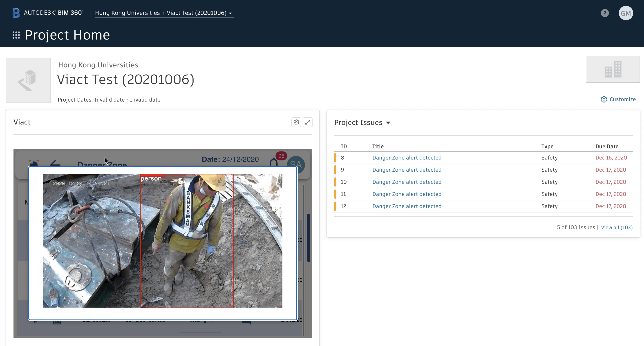
Task: Expand the Viact card to fullscreen
Action: click(308, 122)
